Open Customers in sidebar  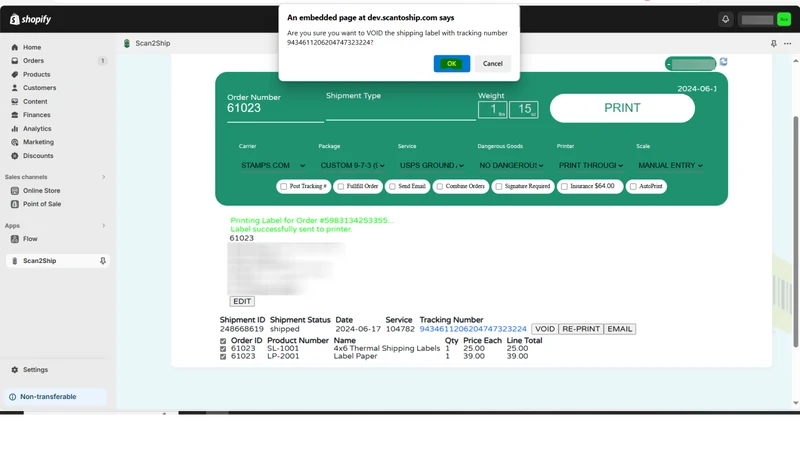pyautogui.click(x=39, y=88)
